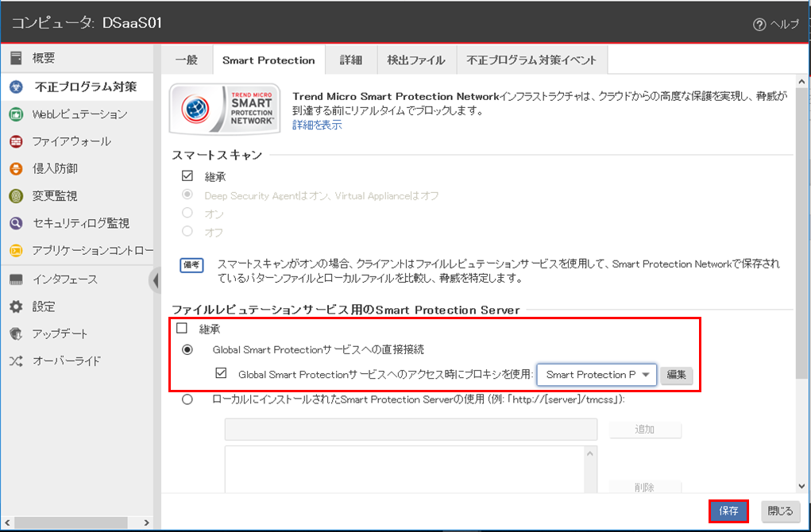Open the Smart Protection proxy dropdown
This screenshot has width=811, height=532.
coord(597,375)
